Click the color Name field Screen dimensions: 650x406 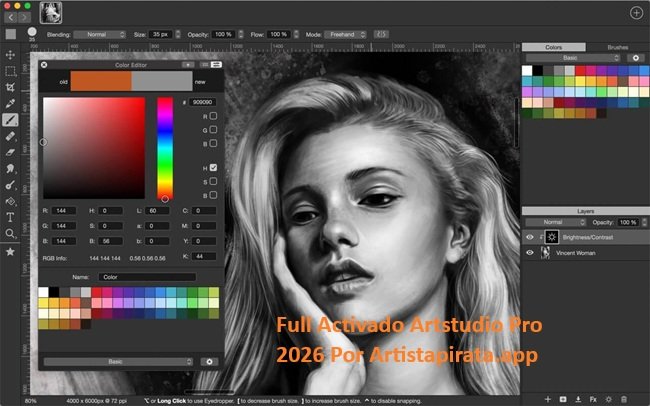[147, 277]
